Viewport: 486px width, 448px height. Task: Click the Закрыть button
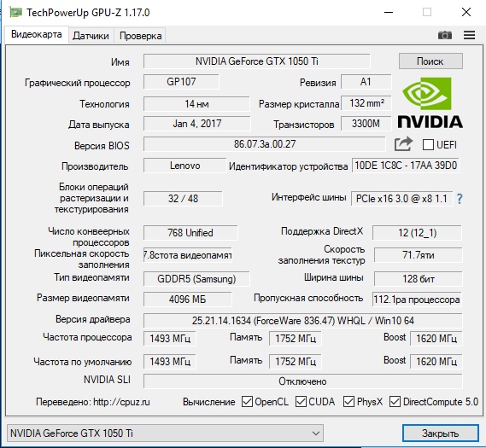point(441,433)
